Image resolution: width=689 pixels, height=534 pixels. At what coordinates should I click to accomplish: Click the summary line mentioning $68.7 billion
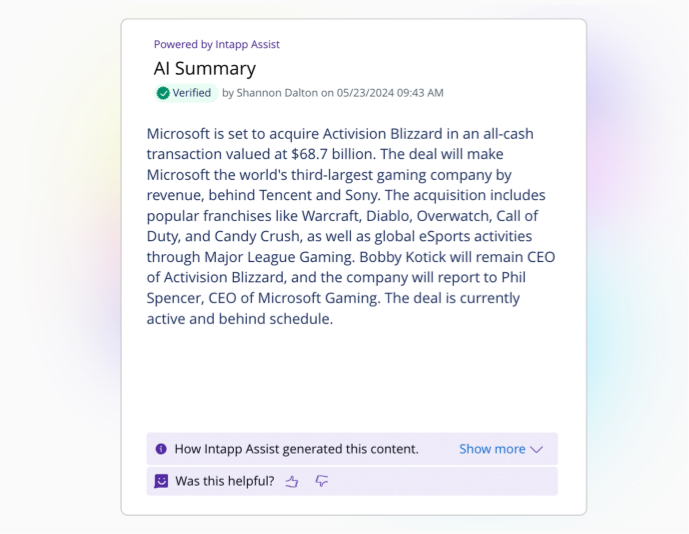click(325, 154)
